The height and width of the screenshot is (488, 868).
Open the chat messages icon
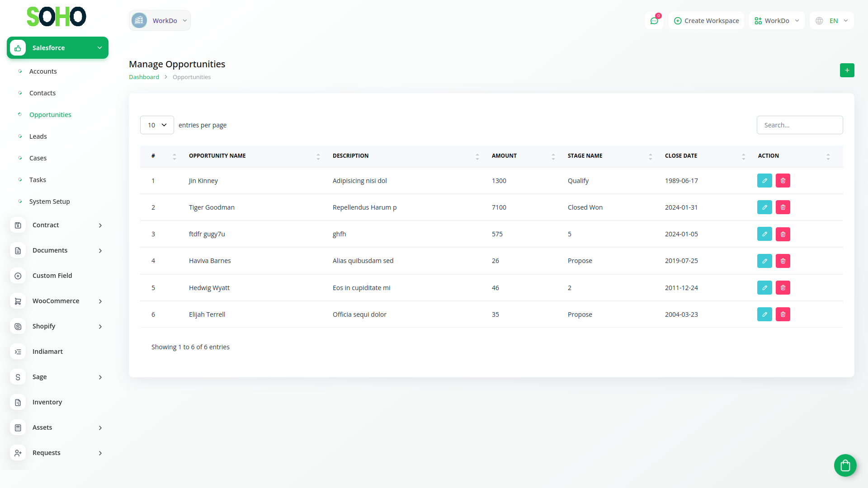pos(654,21)
